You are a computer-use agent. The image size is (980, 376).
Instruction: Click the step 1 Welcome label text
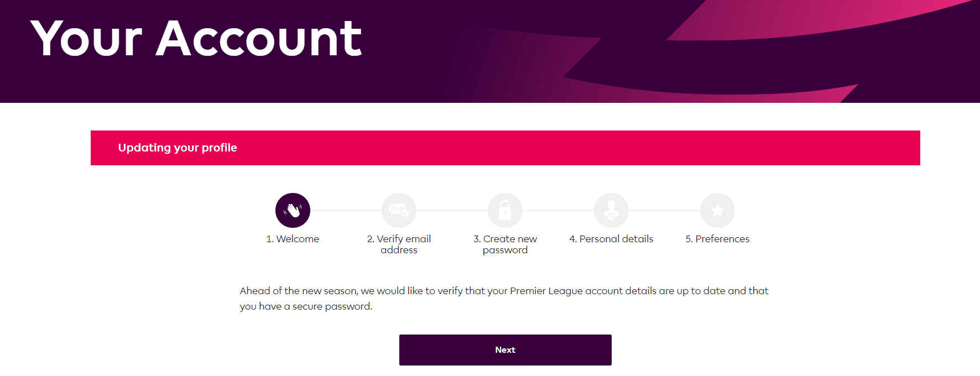(x=293, y=239)
